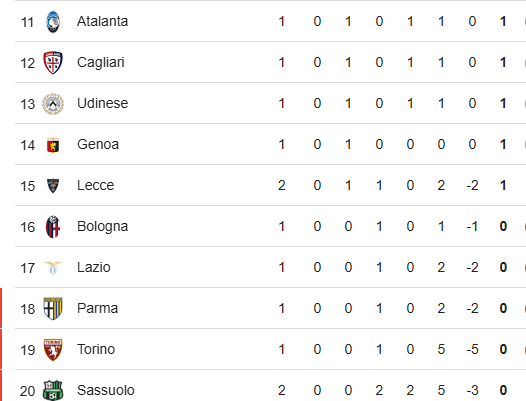Click the Bologna club crest
This screenshot has width=526, height=401.
tap(53, 227)
